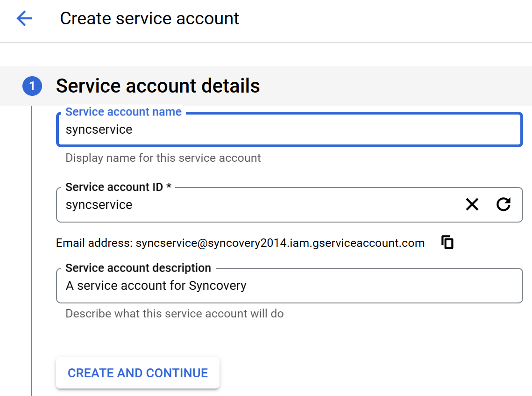Copy the service account email address

pos(447,242)
